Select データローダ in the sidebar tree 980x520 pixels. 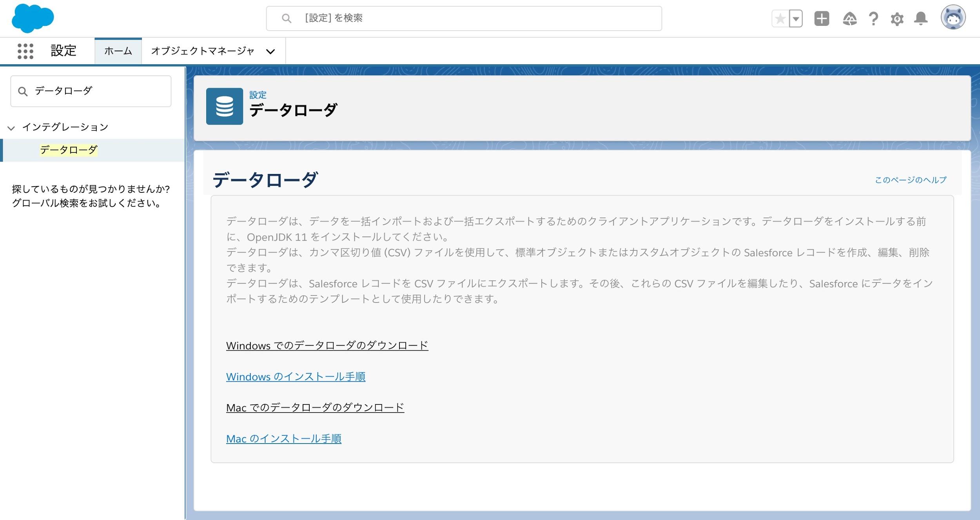(69, 150)
